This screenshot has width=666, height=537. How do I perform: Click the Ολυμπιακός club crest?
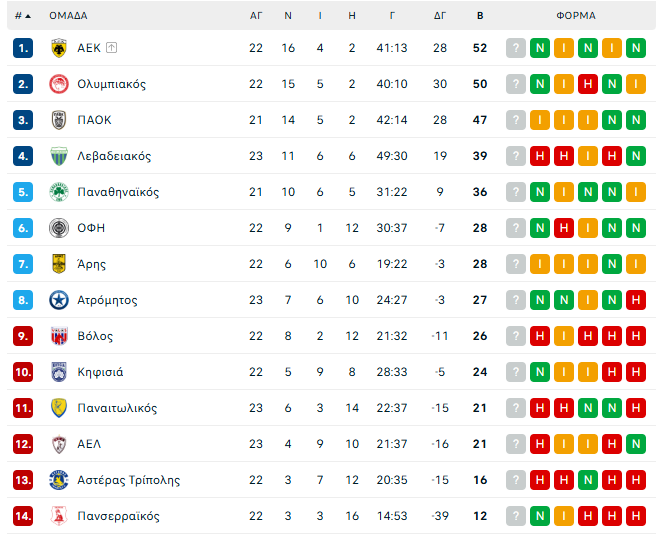[x=58, y=84]
